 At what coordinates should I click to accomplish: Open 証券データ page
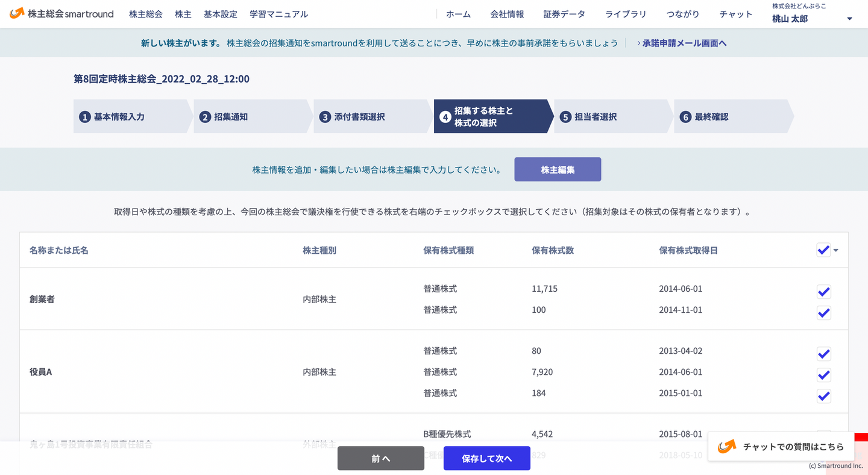pos(564,14)
